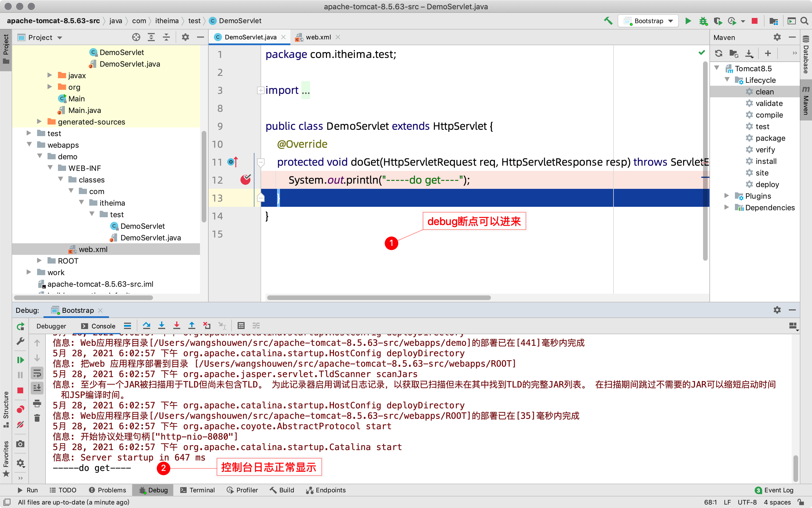Click Step Into in debugger toolbar
812x508 pixels.
point(161,326)
